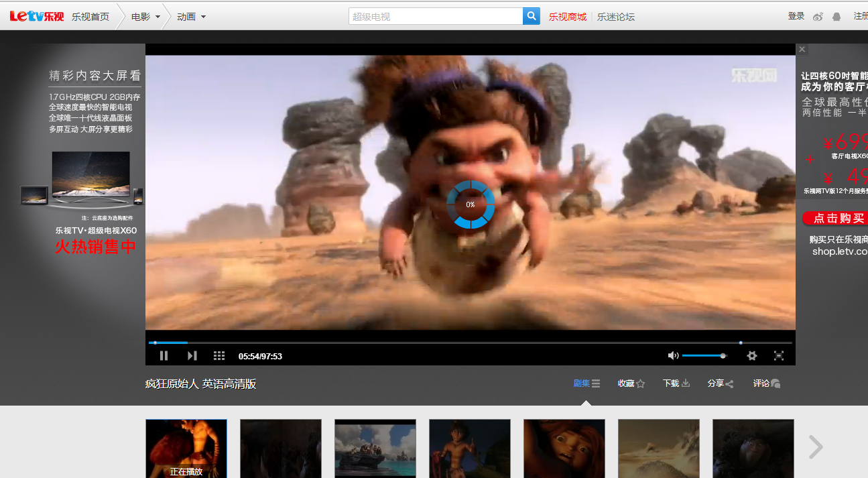Open the thumbnail of red-haired girl's face
The image size is (868, 478).
564,449
